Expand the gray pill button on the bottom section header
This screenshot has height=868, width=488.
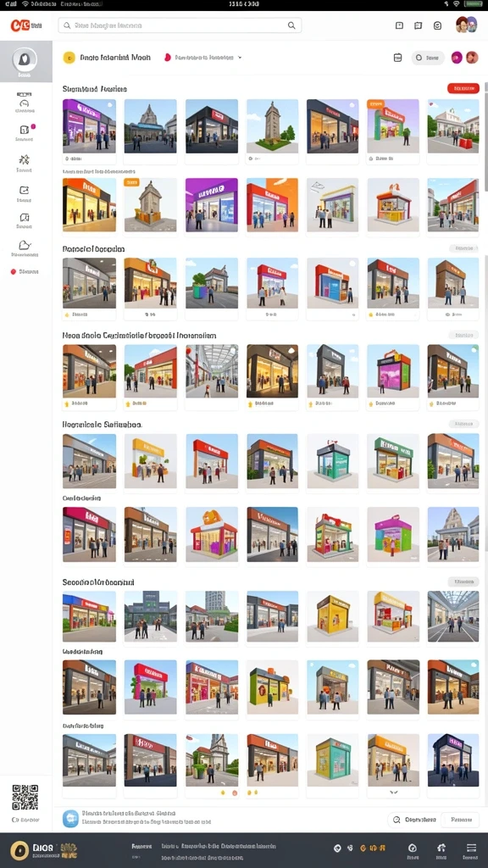[x=463, y=581]
